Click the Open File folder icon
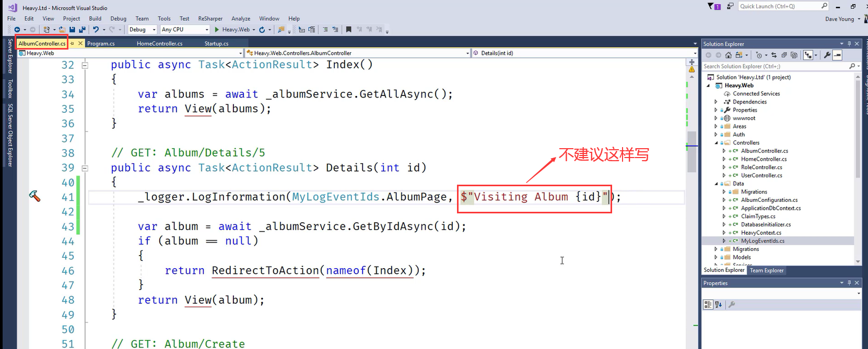 click(62, 30)
